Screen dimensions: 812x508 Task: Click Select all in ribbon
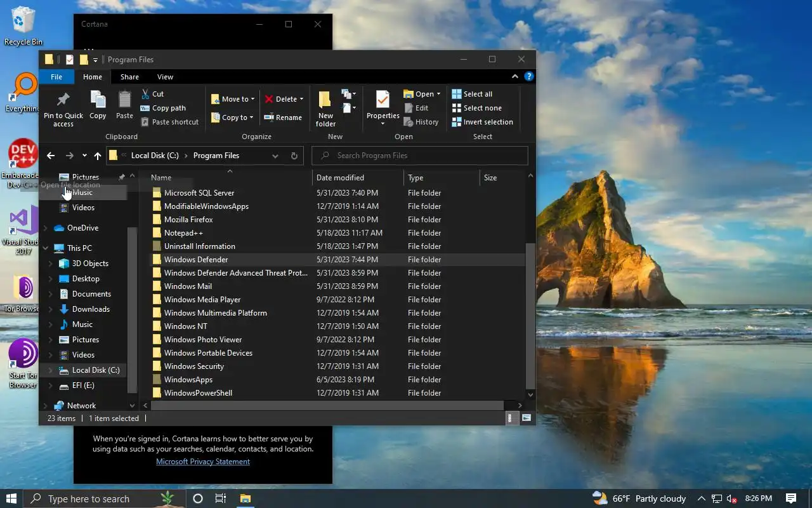pyautogui.click(x=472, y=94)
